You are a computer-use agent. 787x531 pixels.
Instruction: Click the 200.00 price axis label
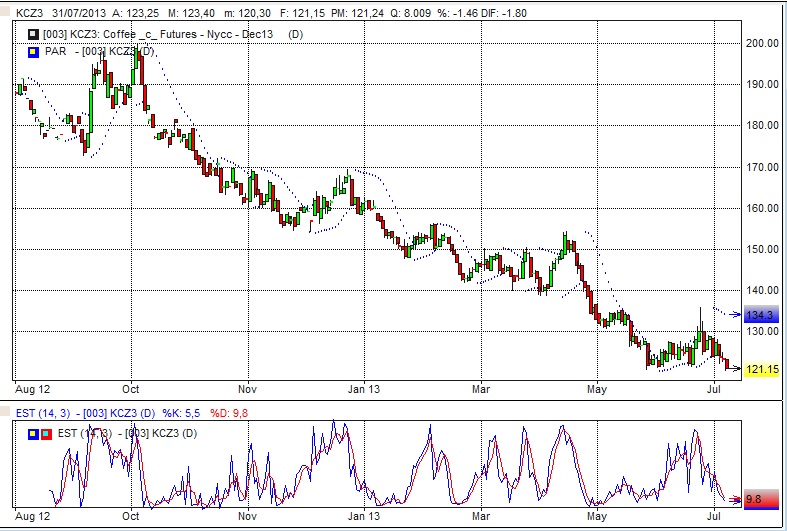[762, 43]
